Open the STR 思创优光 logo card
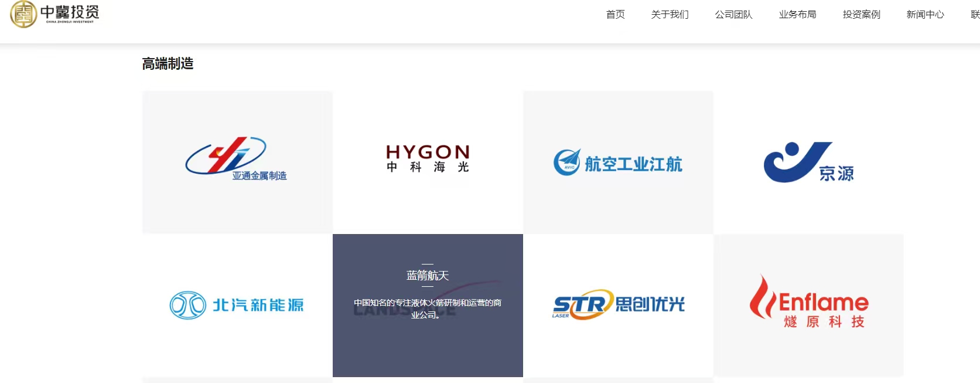This screenshot has width=980, height=383. click(x=618, y=305)
